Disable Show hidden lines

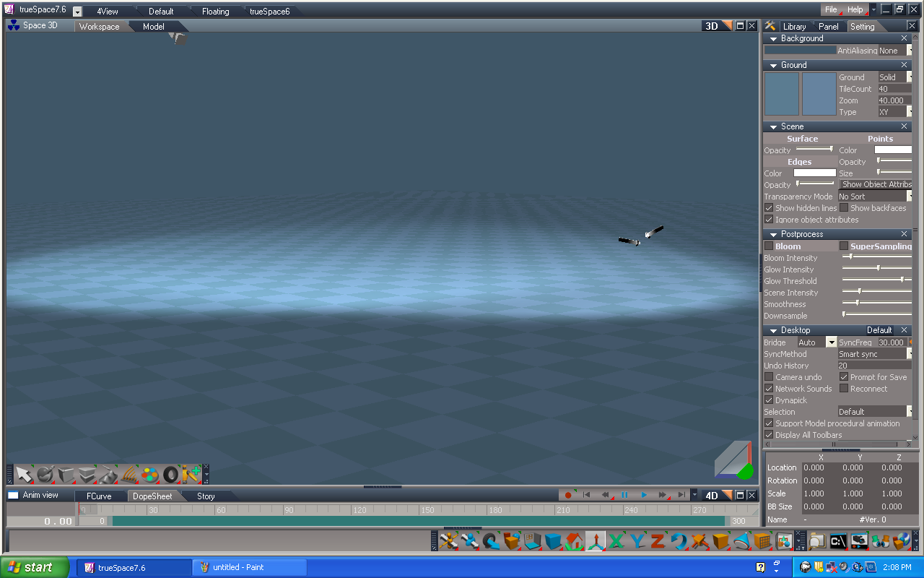[768, 207]
